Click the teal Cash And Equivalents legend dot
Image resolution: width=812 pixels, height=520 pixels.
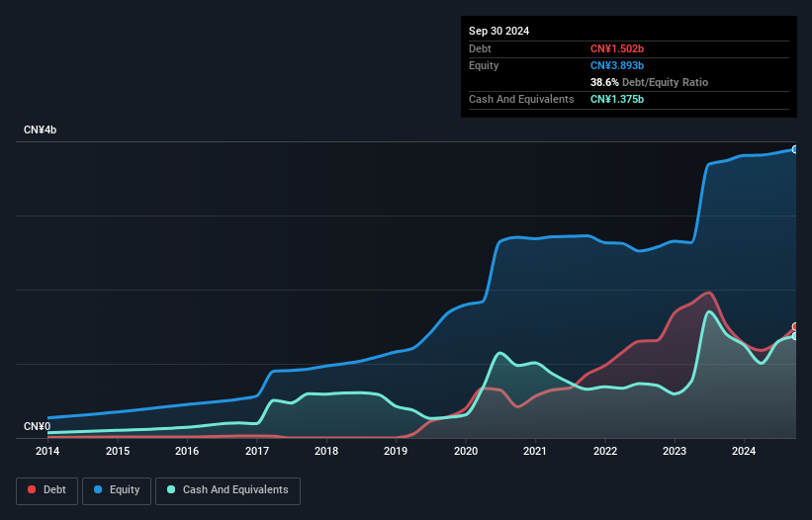[x=171, y=489]
